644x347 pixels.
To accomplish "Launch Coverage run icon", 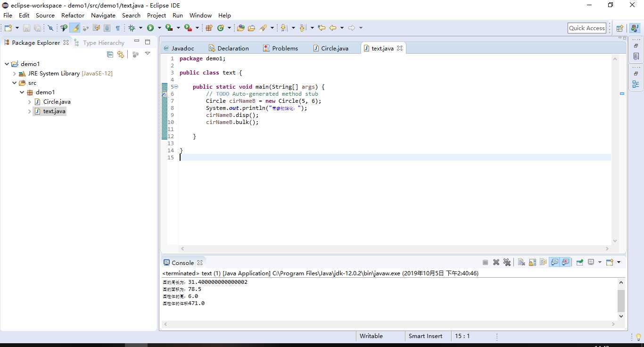I will (x=169, y=28).
